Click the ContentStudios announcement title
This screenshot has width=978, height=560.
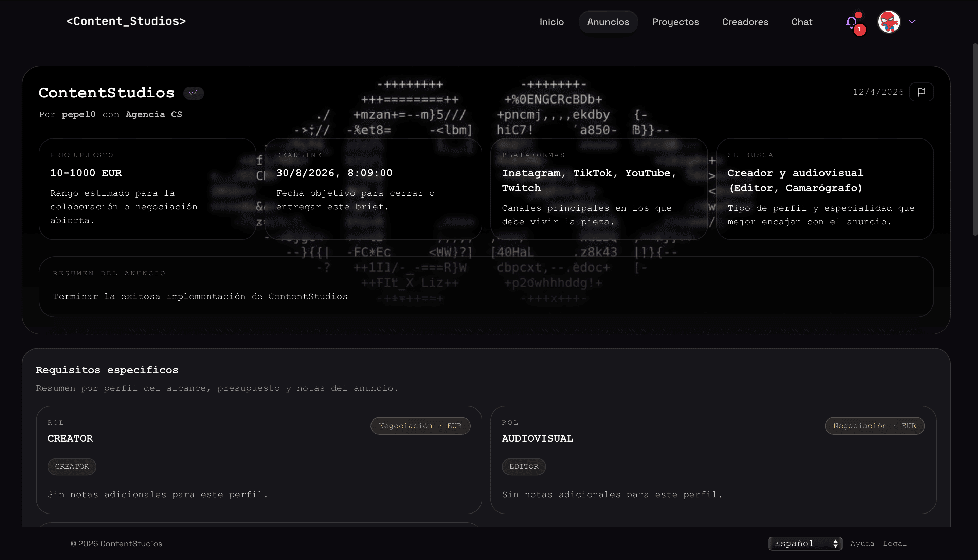(x=107, y=93)
